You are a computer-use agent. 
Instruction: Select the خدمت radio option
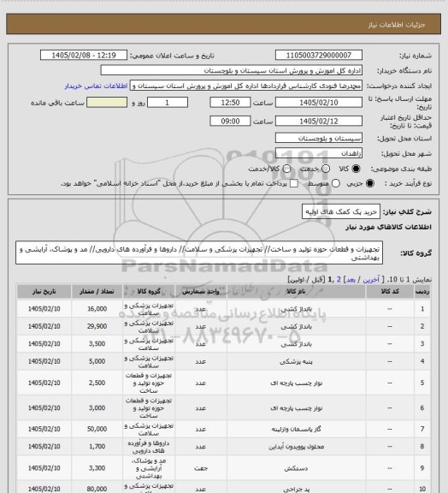tap(326, 169)
